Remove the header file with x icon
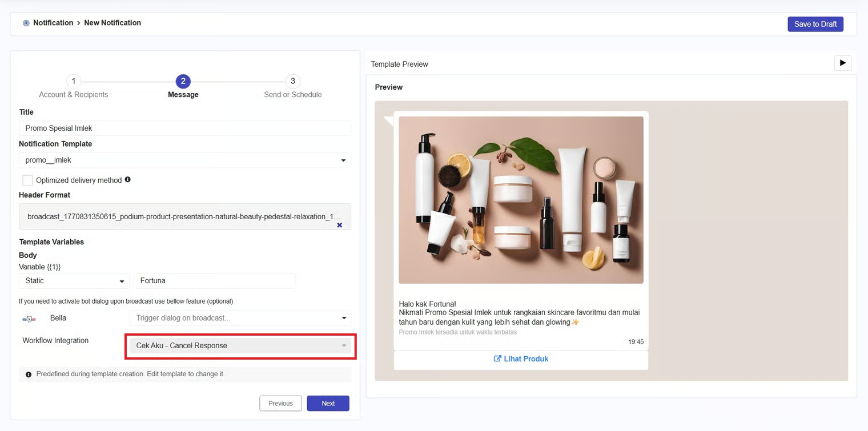The width and height of the screenshot is (868, 431). click(339, 225)
